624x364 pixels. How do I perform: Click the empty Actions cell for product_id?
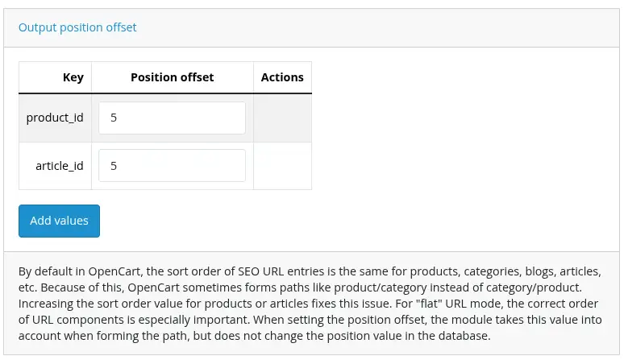(x=282, y=118)
